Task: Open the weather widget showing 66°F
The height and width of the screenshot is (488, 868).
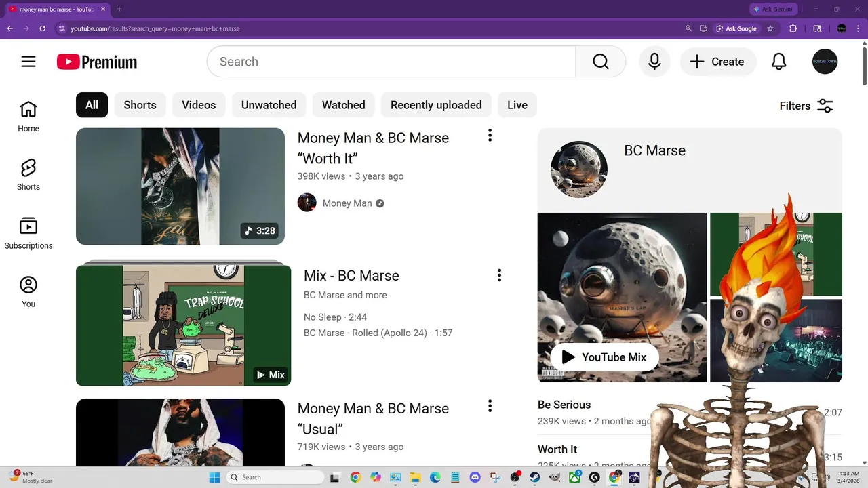Action: point(31,477)
